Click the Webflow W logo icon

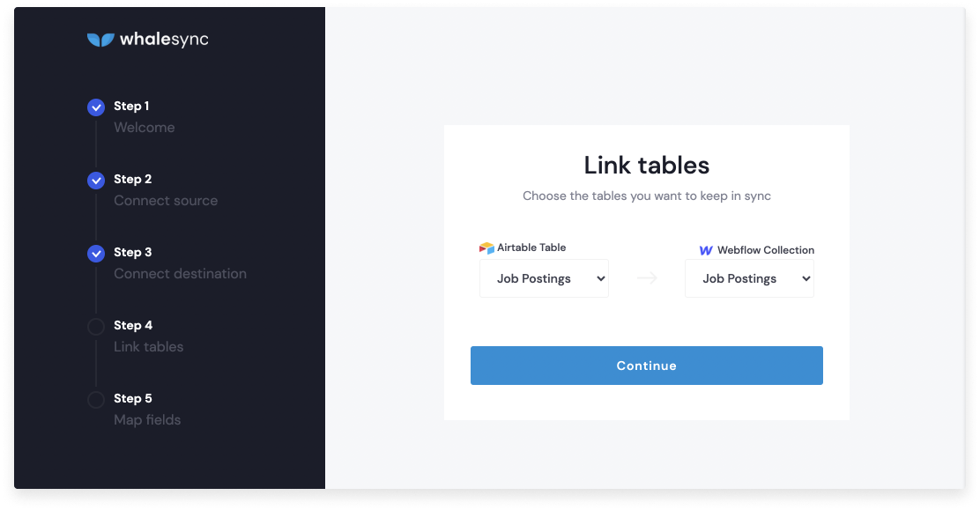click(706, 251)
